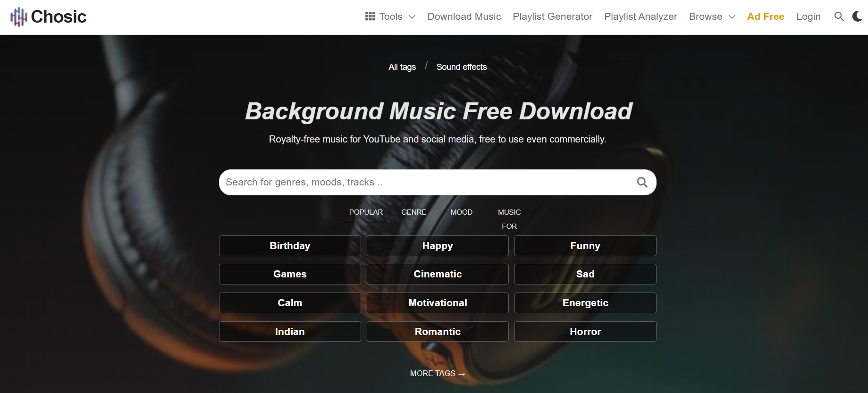Go to Ad Free page

click(766, 17)
